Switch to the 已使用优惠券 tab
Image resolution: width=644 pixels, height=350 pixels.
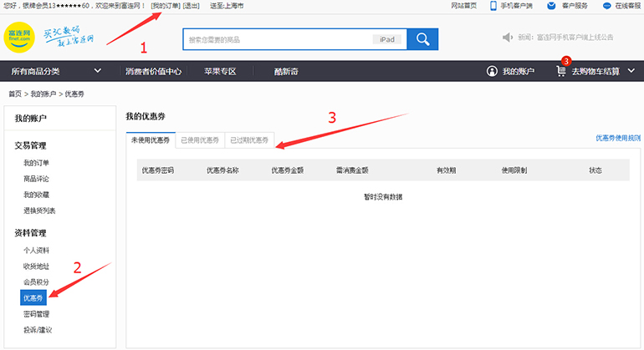tap(200, 140)
